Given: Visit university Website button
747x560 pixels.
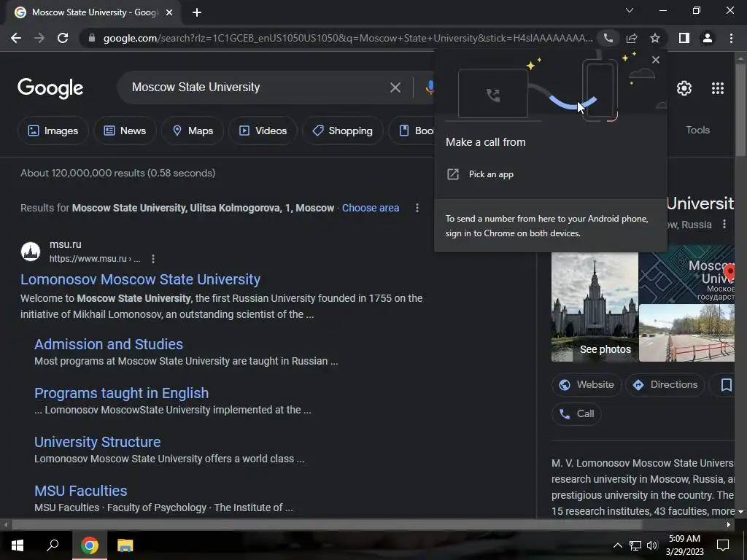Looking at the screenshot, I should [x=587, y=385].
